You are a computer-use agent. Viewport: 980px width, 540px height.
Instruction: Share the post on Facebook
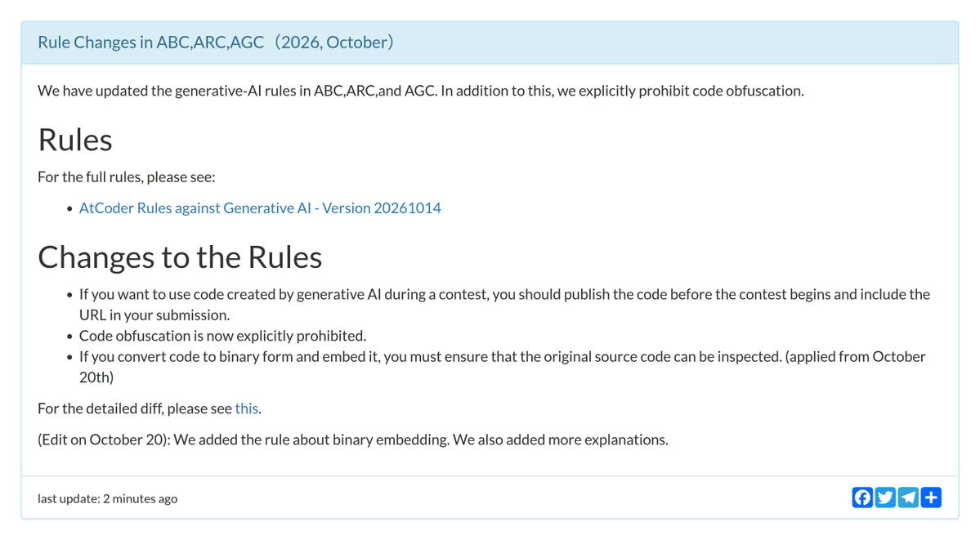(x=861, y=498)
